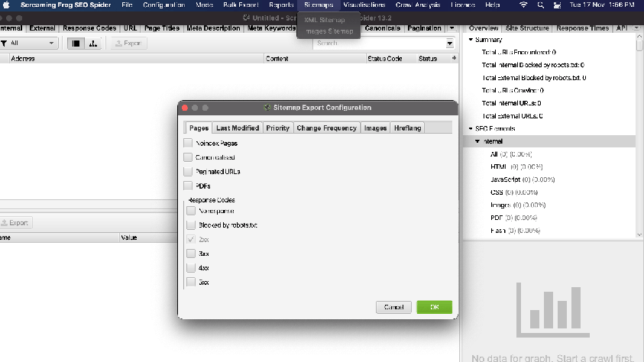644x362 pixels.
Task: Add column with plus icon
Action: (x=454, y=58)
